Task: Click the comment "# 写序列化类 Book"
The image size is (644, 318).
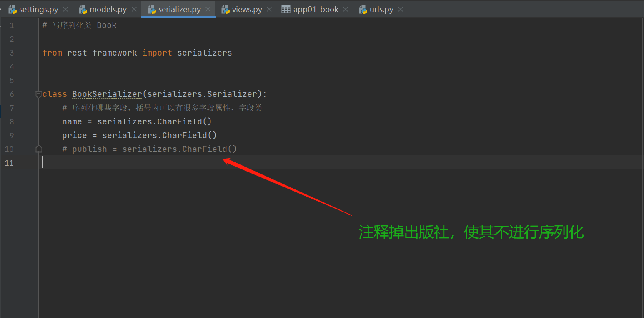Action: point(79,25)
